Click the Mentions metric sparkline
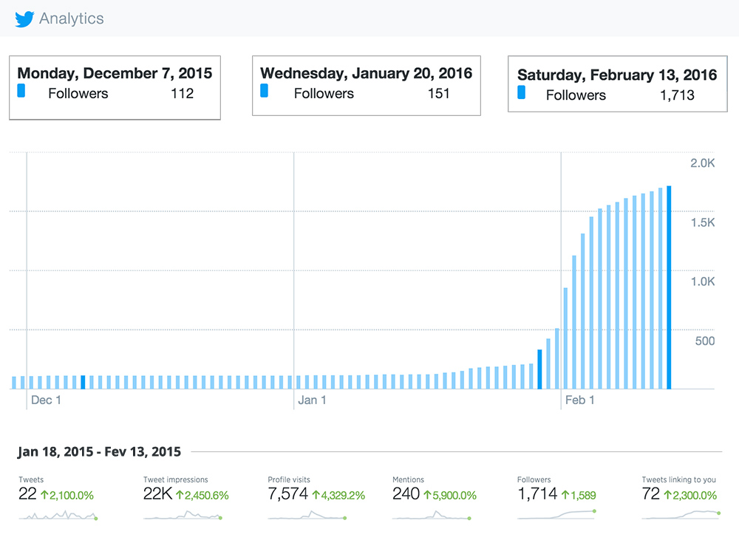This screenshot has height=560, width=739. click(x=430, y=517)
